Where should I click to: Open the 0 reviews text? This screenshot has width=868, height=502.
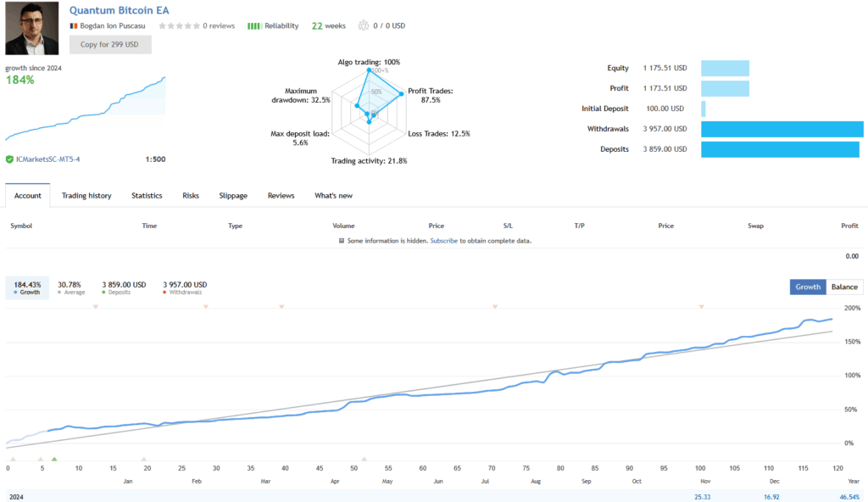click(x=219, y=25)
